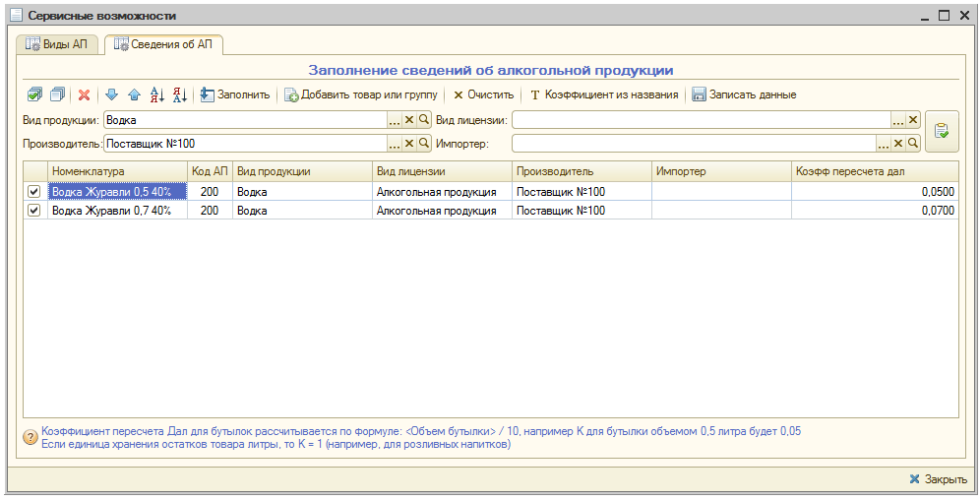Open search for the Производитель field

tap(424, 144)
